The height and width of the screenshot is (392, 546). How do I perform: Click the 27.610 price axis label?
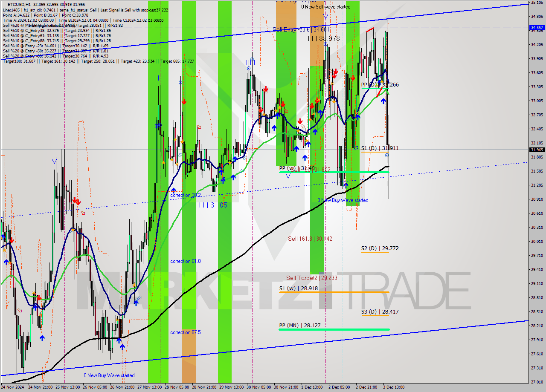click(x=537, y=354)
